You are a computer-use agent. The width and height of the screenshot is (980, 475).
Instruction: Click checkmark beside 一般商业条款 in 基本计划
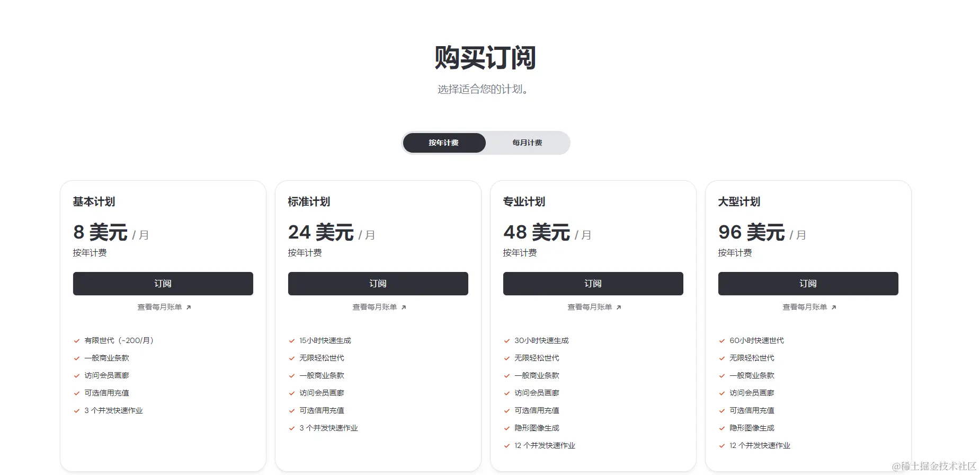pyautogui.click(x=77, y=358)
